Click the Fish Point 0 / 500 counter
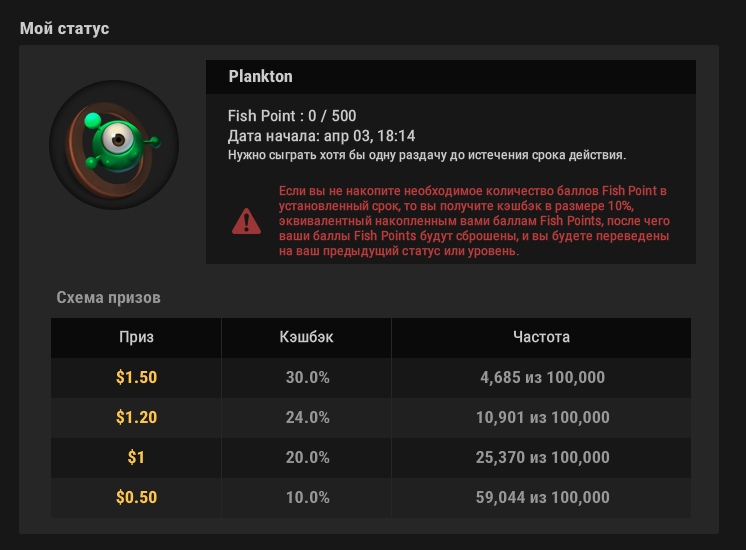The image size is (746, 550). [x=292, y=116]
